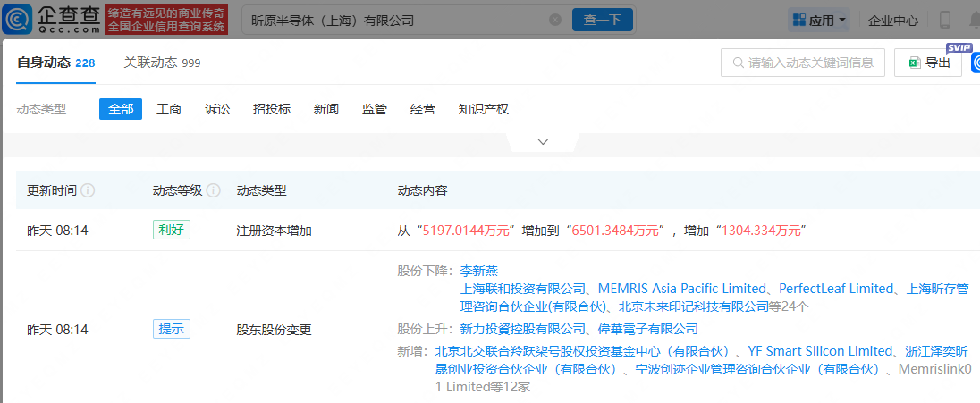The width and height of the screenshot is (980, 403).
Task: Select the 工商 filter type
Action: click(169, 109)
